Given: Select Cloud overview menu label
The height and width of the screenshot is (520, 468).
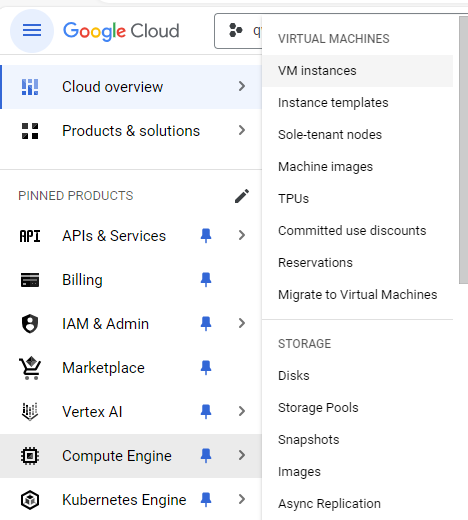Looking at the screenshot, I should coord(112,87).
